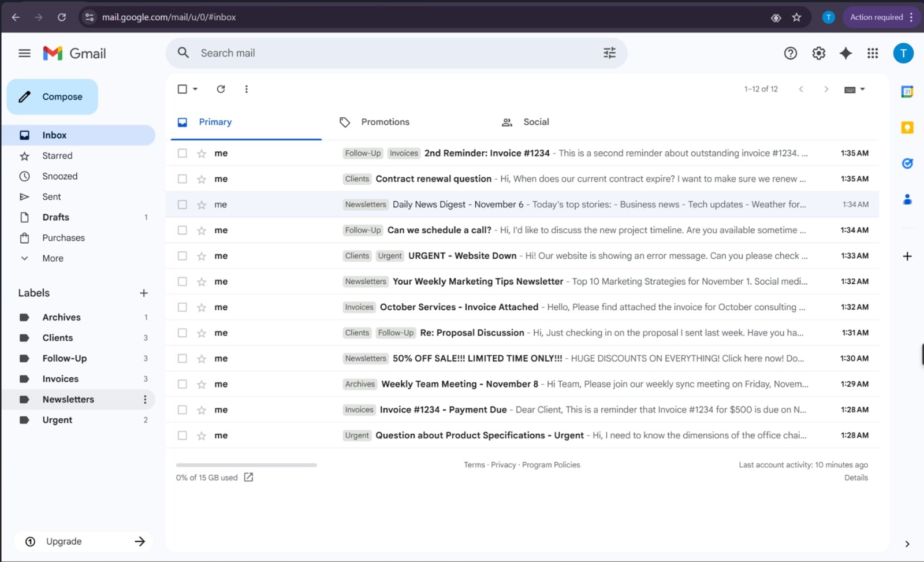Open Gemini sparkle icon
This screenshot has height=562, width=924.
tap(845, 53)
